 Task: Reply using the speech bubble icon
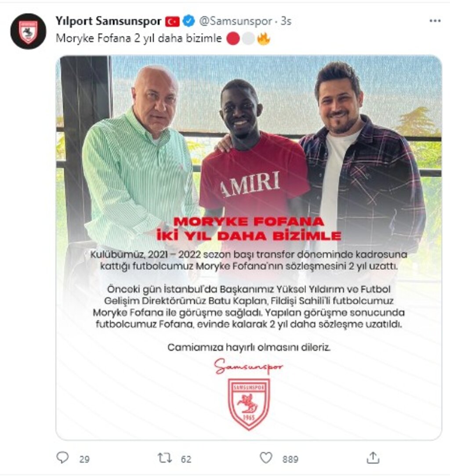click(x=63, y=458)
